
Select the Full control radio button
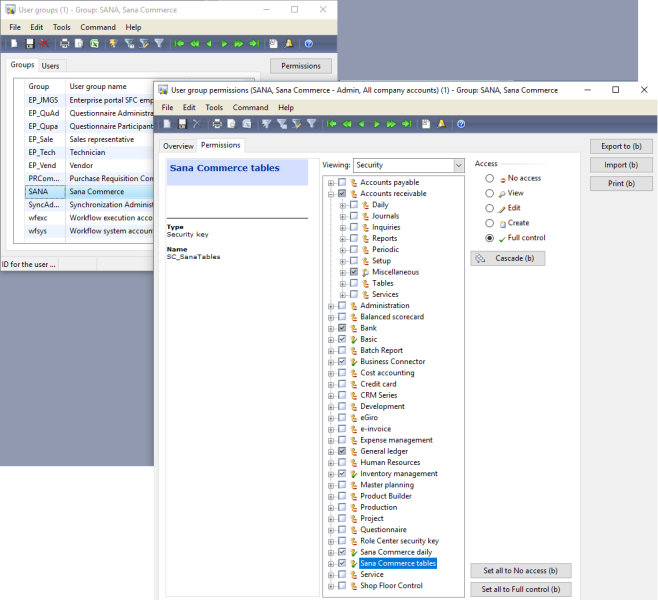click(x=489, y=238)
